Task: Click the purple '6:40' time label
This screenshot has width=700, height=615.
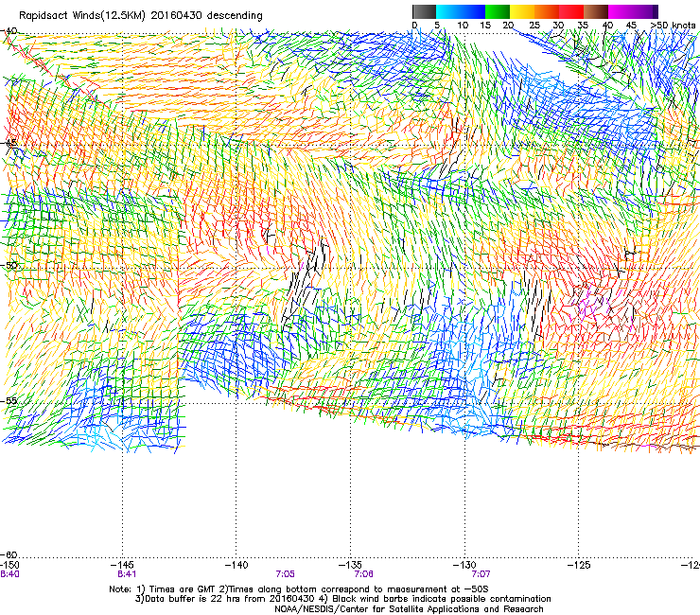Action: 9,574
